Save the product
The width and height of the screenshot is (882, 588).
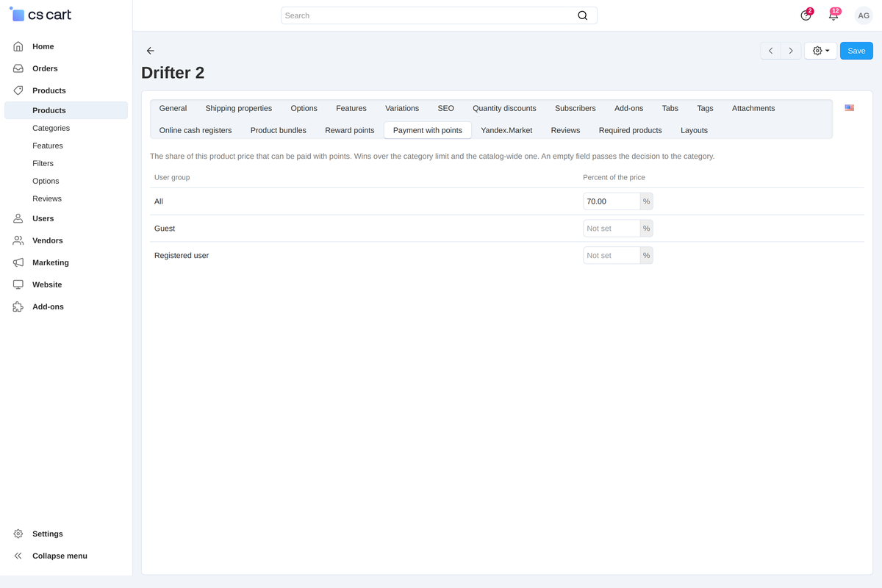pos(856,51)
